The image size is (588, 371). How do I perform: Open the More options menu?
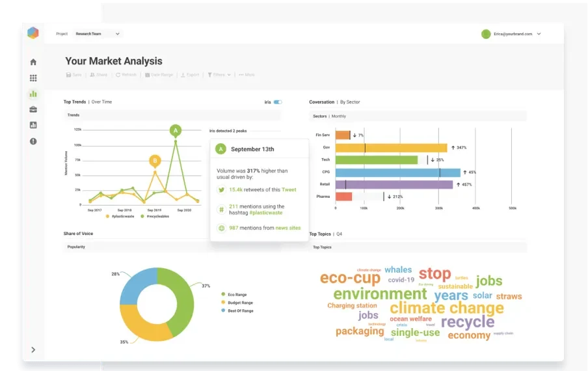(247, 75)
